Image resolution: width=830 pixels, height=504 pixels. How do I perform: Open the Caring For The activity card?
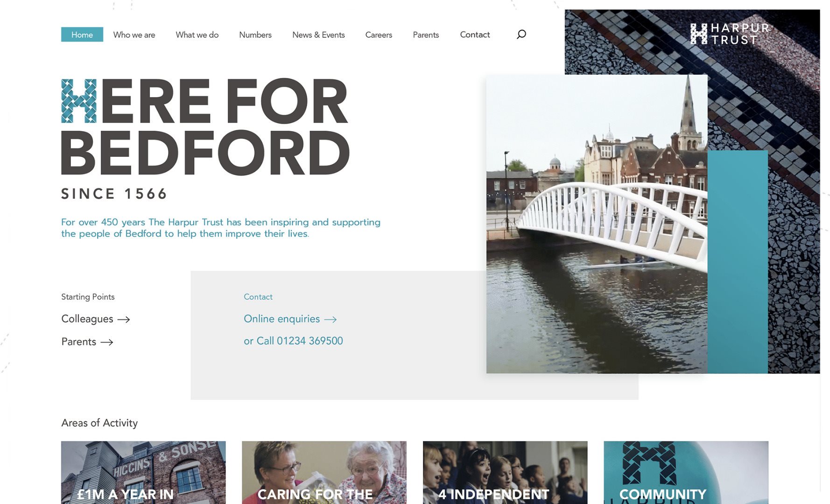pos(324,472)
